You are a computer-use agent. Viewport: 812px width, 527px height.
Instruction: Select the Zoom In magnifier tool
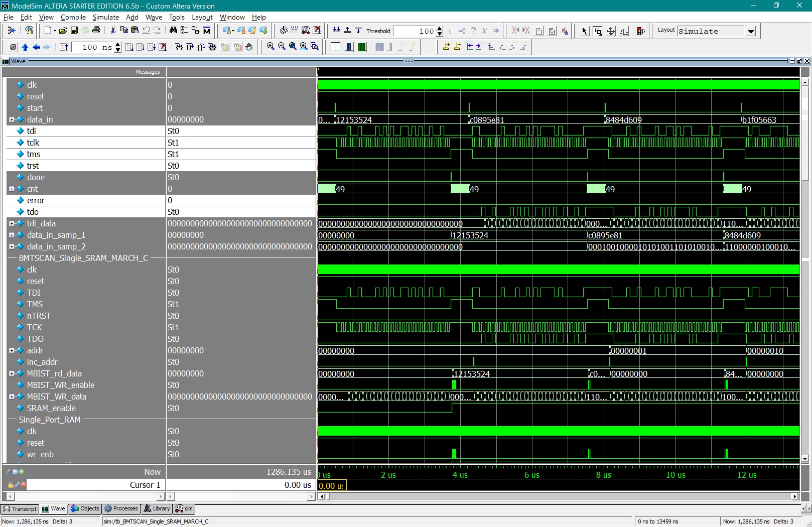270,47
